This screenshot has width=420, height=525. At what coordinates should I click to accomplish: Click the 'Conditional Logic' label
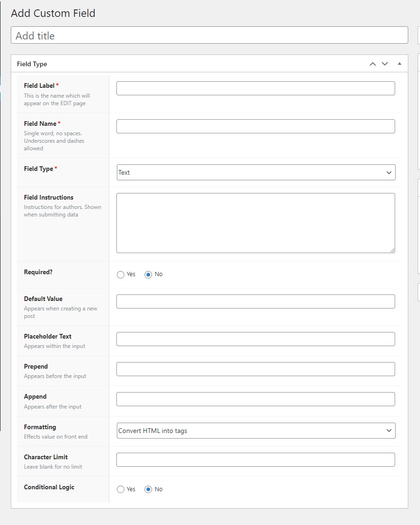coord(49,487)
